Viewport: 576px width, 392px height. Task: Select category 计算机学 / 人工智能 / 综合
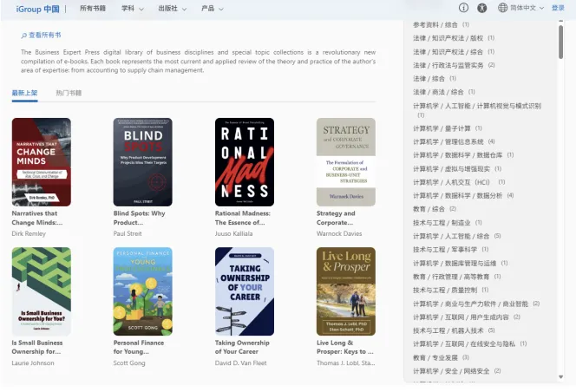456,236
